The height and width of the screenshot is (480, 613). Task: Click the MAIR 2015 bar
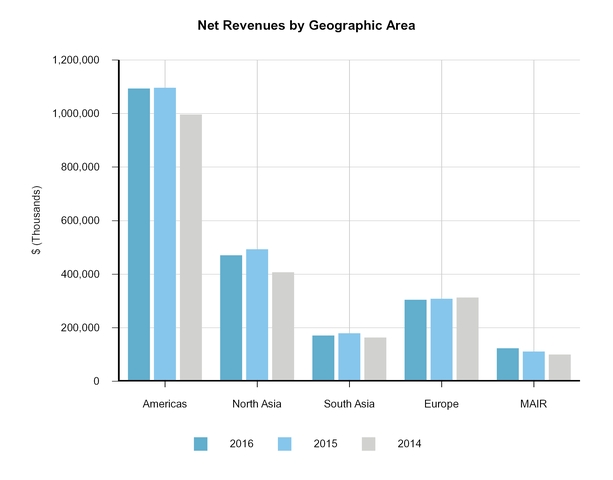[x=533, y=366]
